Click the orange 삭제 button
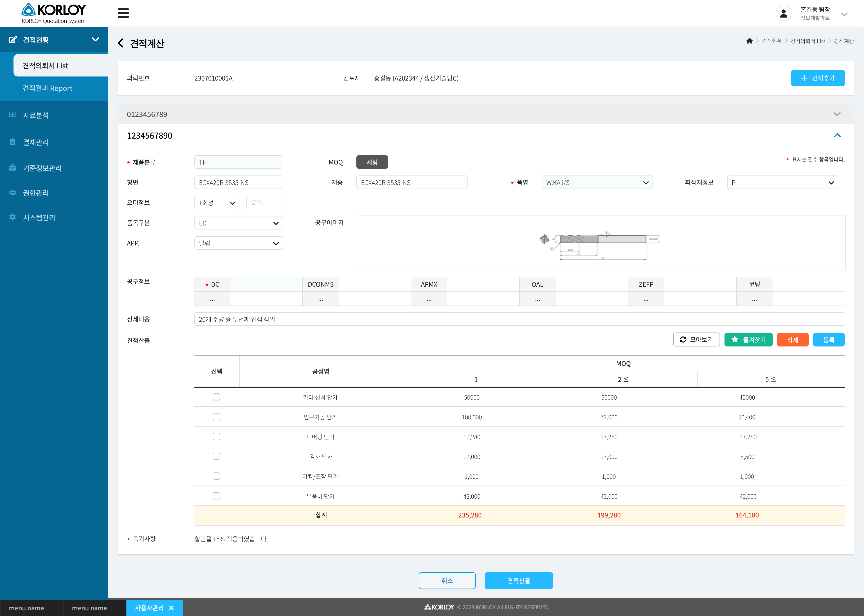Screen dimensions: 864x616 click(x=793, y=339)
